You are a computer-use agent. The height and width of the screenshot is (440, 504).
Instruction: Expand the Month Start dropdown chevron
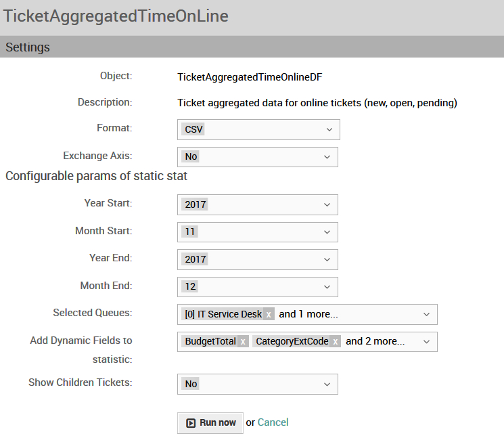(327, 232)
